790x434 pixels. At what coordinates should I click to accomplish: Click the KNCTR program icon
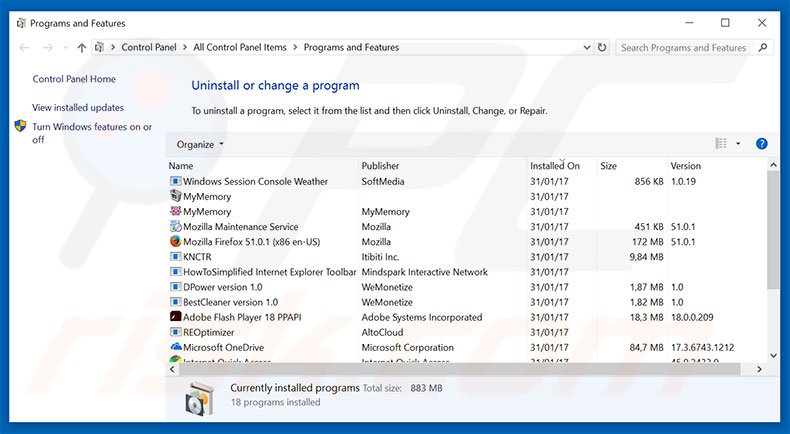[x=175, y=257]
